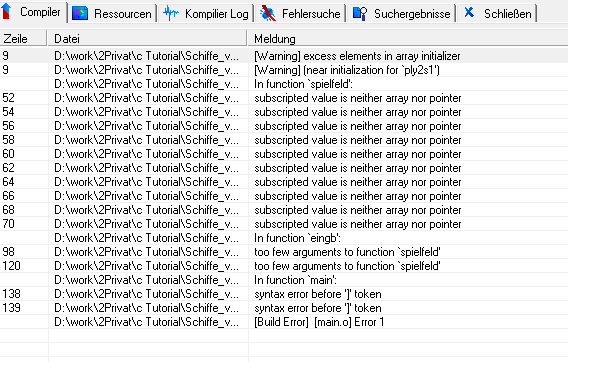
Task: Click line number 138 in the Zeile column
Action: 11,294
